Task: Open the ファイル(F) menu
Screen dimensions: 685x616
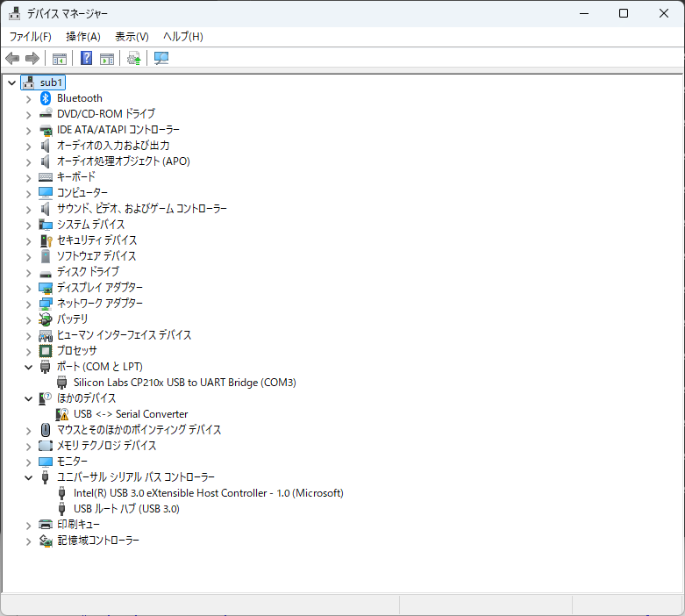Action: coord(30,37)
